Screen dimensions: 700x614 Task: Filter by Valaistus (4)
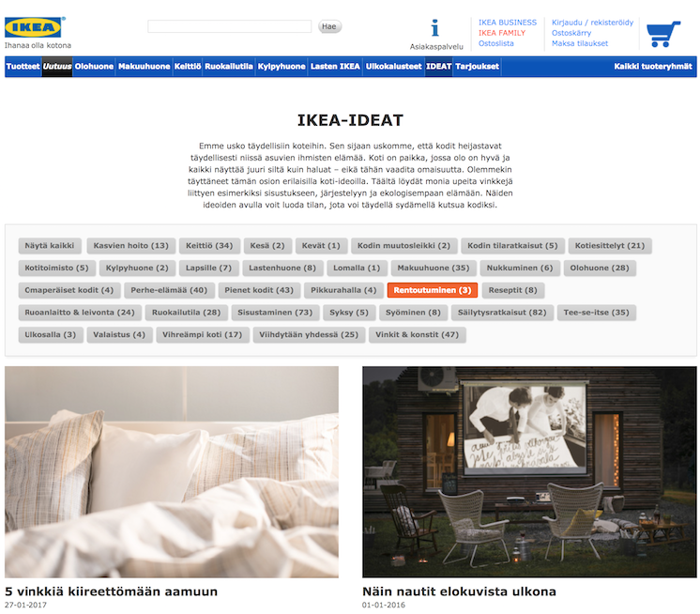(x=119, y=335)
